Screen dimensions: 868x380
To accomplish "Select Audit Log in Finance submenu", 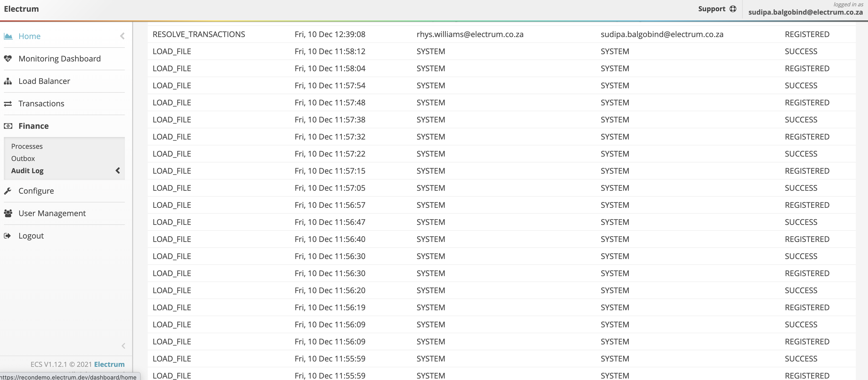I will (27, 171).
